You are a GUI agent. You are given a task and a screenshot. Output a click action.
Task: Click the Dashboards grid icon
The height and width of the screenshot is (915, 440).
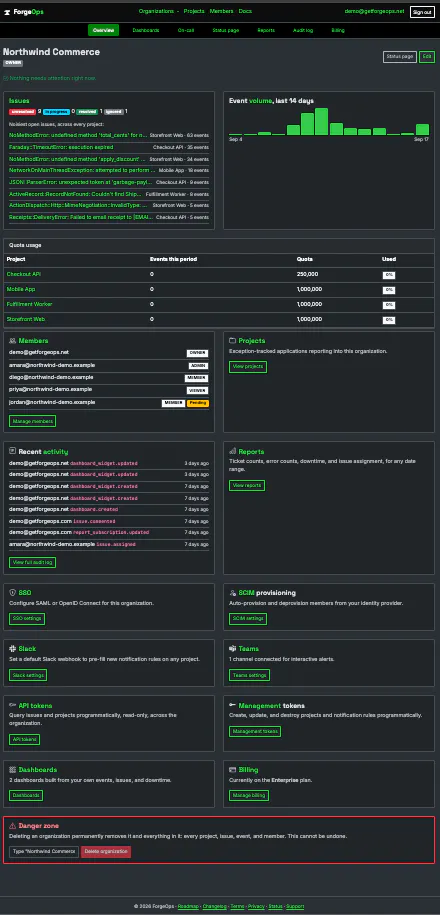point(12,770)
